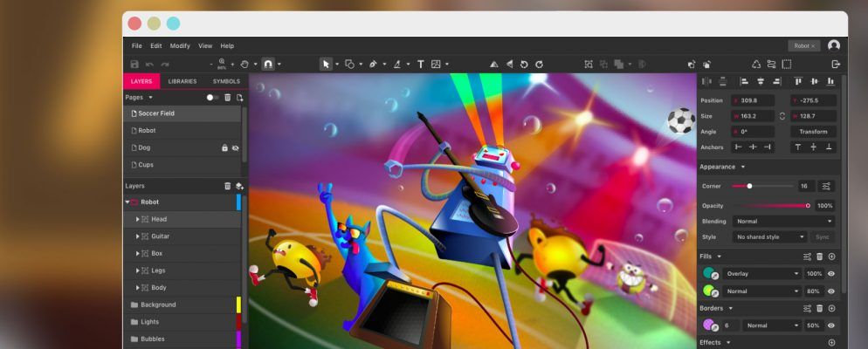Switch to the Libraries tab
This screenshot has width=868, height=349.
pyautogui.click(x=183, y=81)
